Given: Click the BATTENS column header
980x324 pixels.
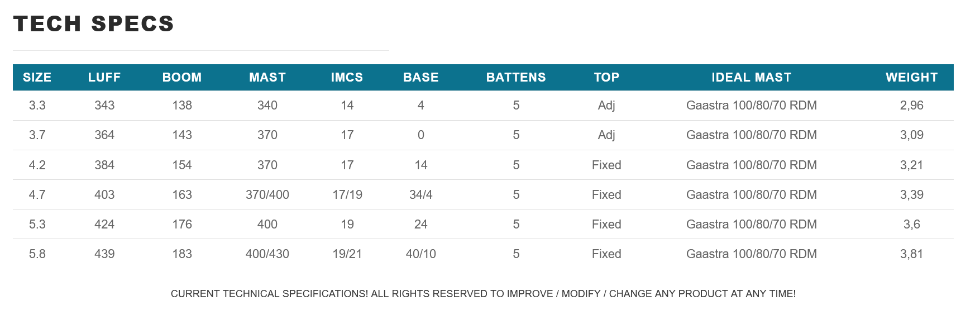Looking at the screenshot, I should [x=516, y=77].
